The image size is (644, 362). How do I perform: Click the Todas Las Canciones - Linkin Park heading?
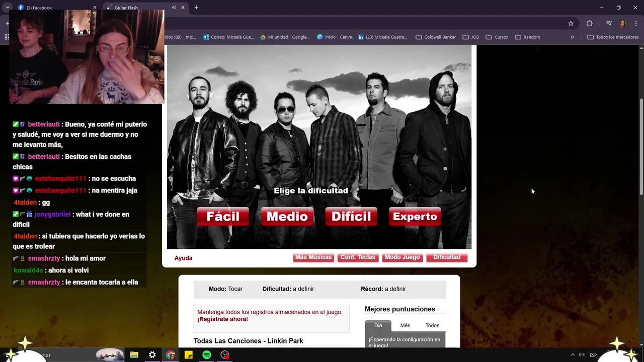pos(249,341)
